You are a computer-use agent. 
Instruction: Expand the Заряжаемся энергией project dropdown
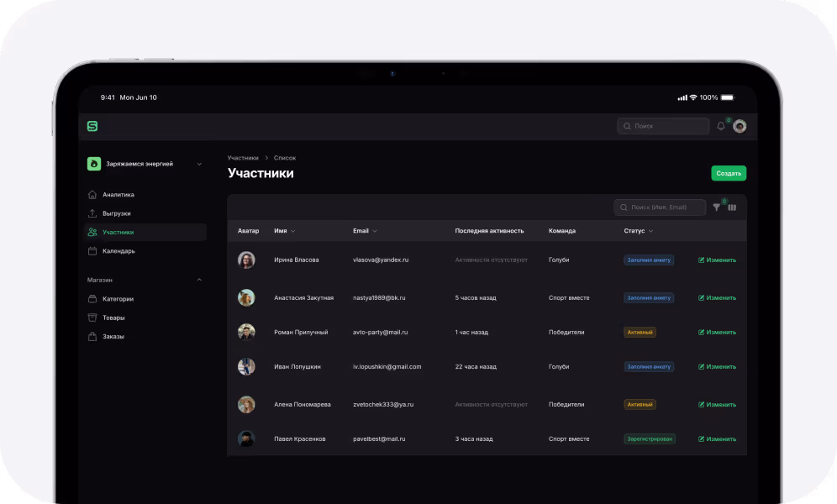(199, 164)
